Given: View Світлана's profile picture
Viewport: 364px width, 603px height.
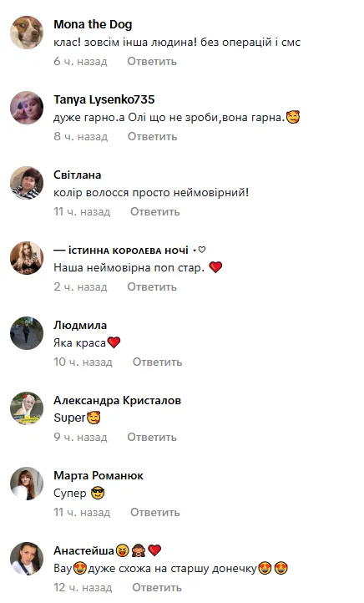Looking at the screenshot, I should (27, 183).
